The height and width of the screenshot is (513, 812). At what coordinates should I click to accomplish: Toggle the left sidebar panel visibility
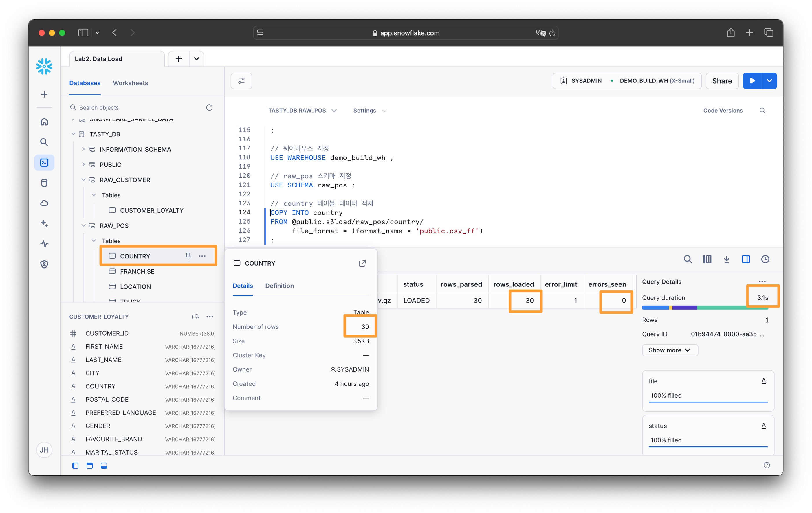click(75, 466)
